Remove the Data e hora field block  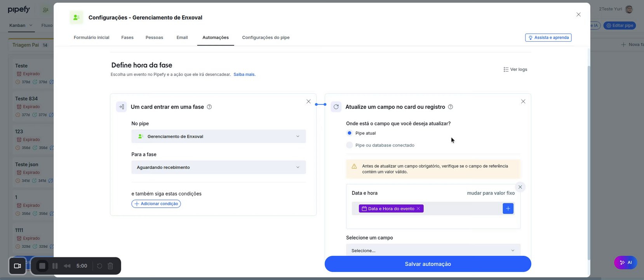pyautogui.click(x=520, y=187)
